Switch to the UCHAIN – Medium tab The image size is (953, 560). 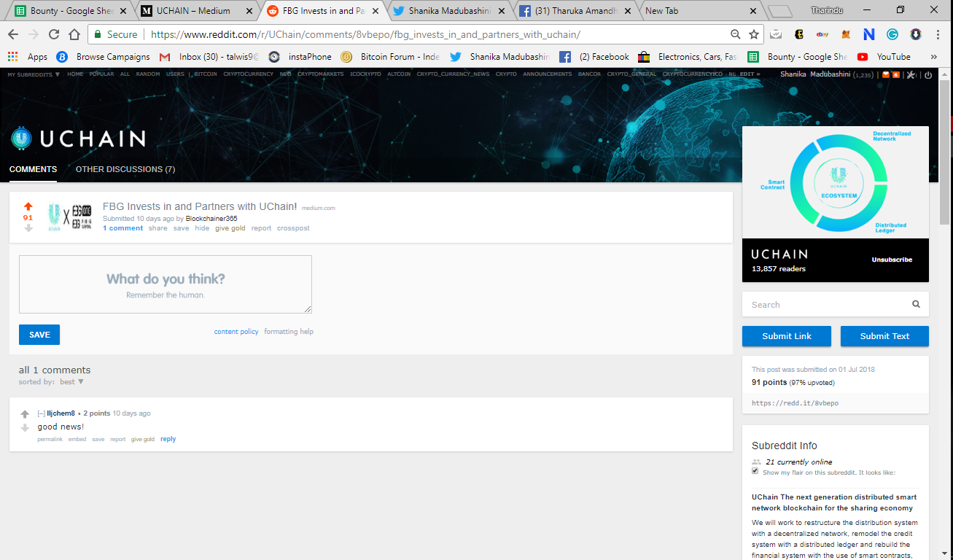[197, 11]
